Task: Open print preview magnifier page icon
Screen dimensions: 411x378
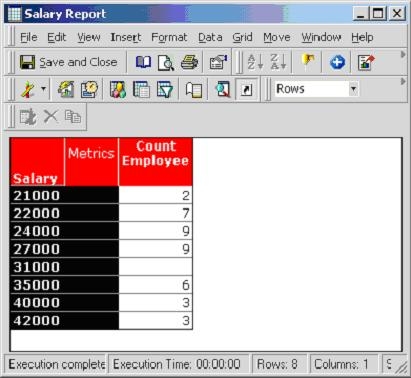Action: [166, 62]
